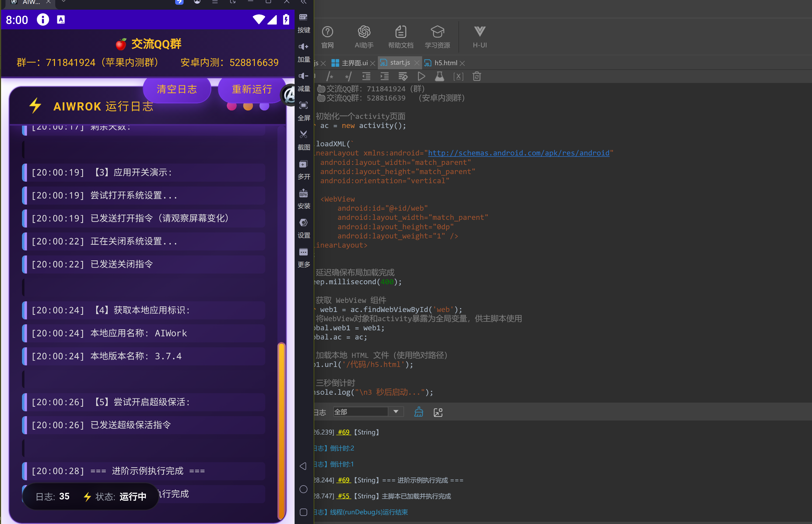
Task: Decrease indent of selected code
Action: click(366, 76)
